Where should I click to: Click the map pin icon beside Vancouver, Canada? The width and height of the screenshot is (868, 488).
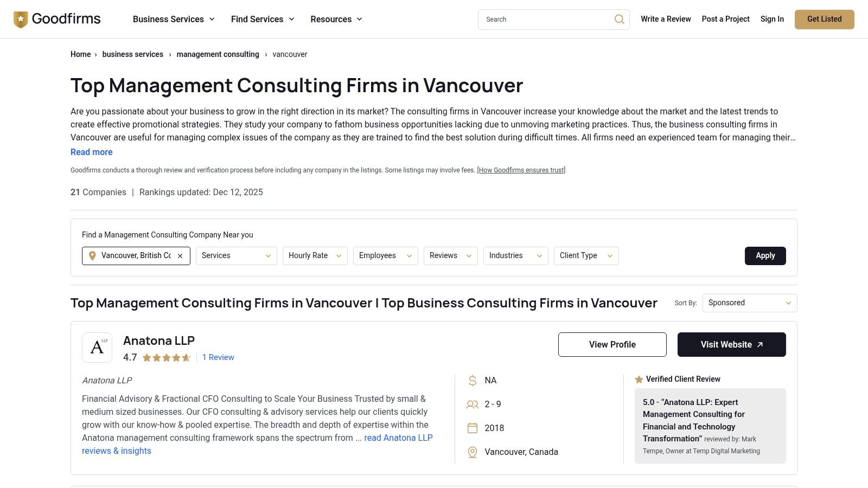coord(472,452)
